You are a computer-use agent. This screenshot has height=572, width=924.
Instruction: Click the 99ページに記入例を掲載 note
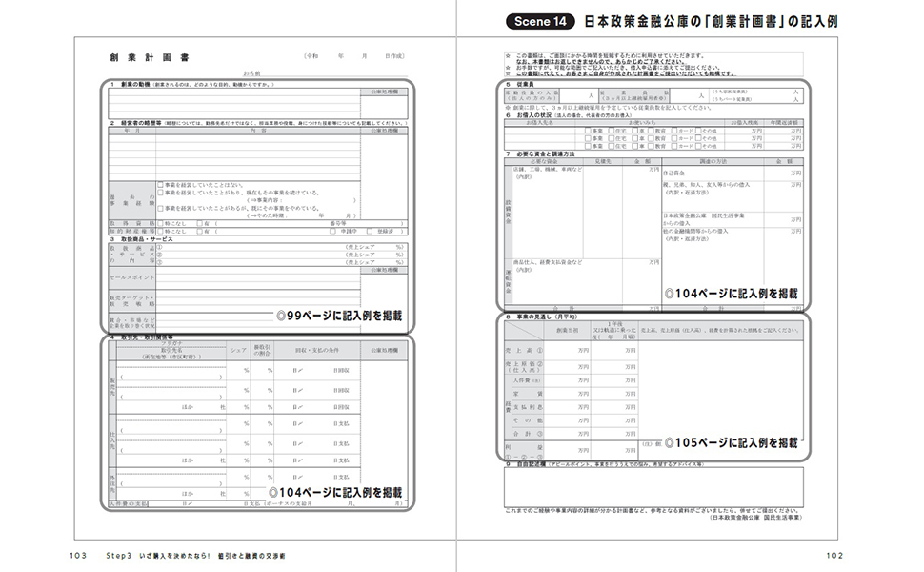click(x=340, y=317)
